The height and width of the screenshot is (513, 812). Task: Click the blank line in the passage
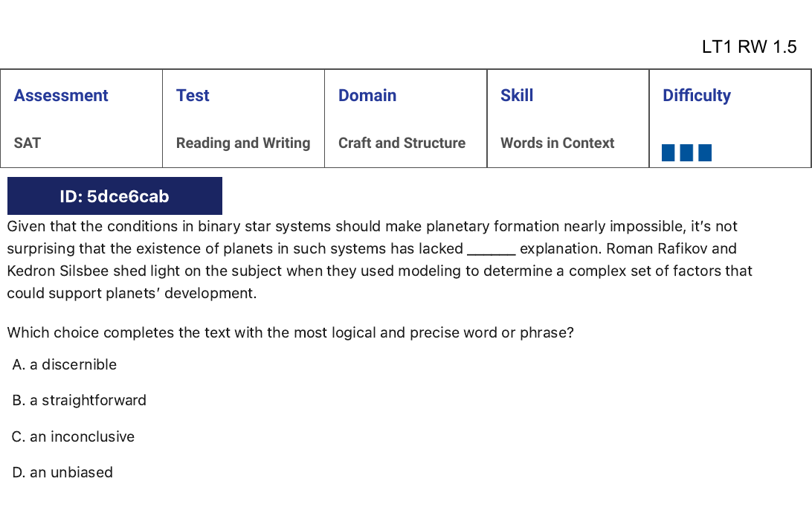pos(491,250)
